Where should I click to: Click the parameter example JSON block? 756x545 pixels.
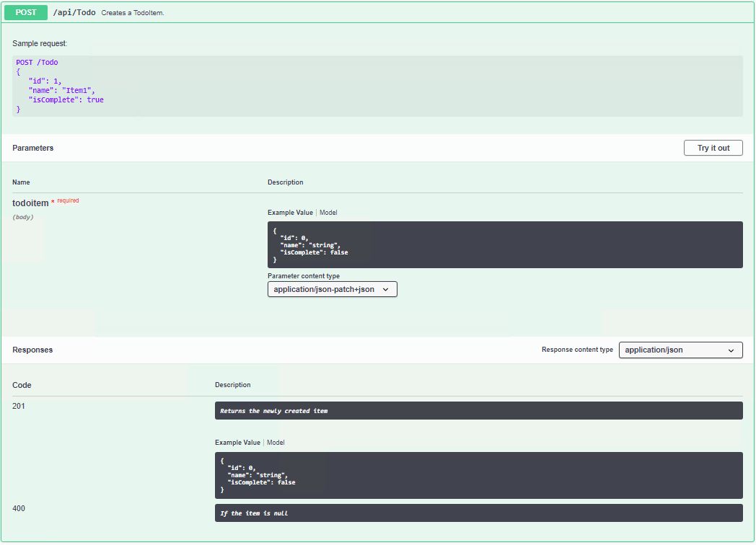505,245
